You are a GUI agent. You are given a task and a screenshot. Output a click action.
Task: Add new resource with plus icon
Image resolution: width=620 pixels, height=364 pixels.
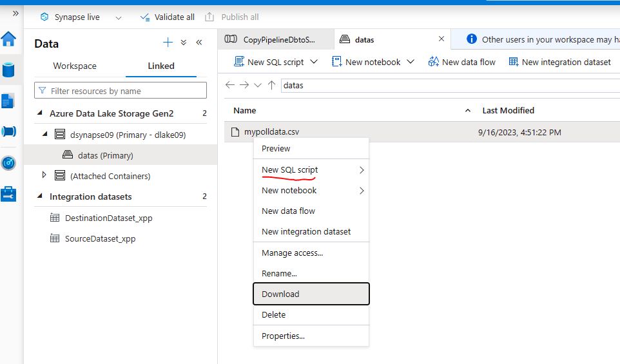(x=168, y=43)
